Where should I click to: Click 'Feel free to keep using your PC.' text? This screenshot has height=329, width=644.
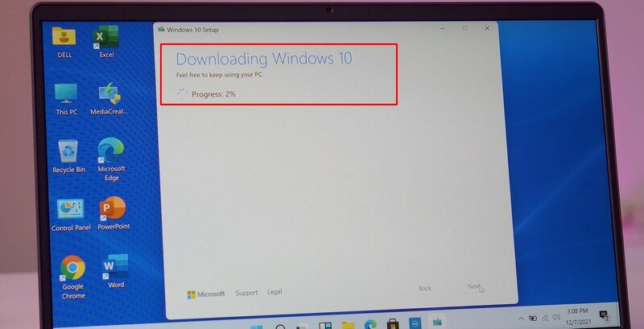pos(220,76)
